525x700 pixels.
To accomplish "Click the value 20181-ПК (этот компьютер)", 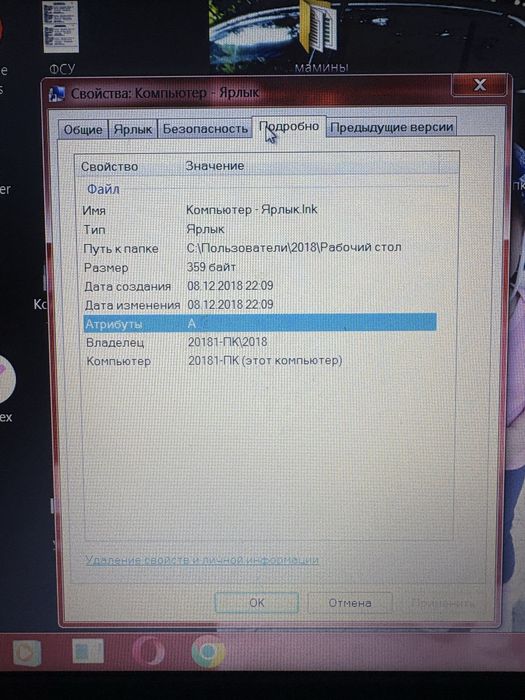I will click(265, 360).
